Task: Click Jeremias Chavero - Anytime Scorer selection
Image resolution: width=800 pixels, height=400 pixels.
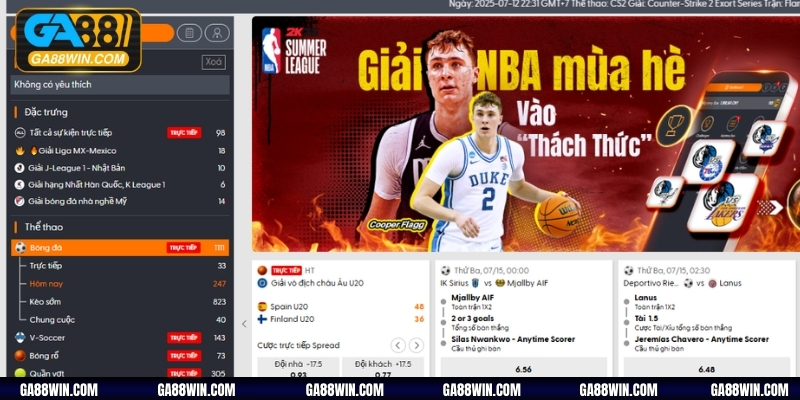Action: pyautogui.click(x=702, y=339)
